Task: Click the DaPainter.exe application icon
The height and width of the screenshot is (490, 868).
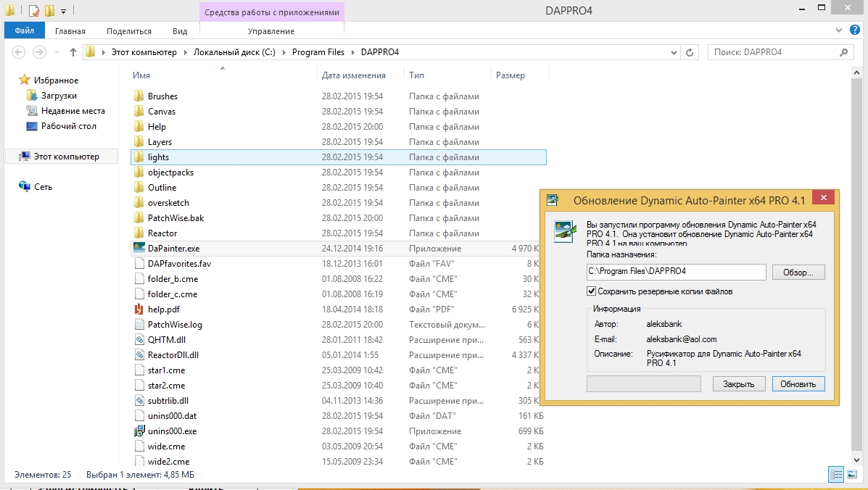Action: tap(139, 249)
